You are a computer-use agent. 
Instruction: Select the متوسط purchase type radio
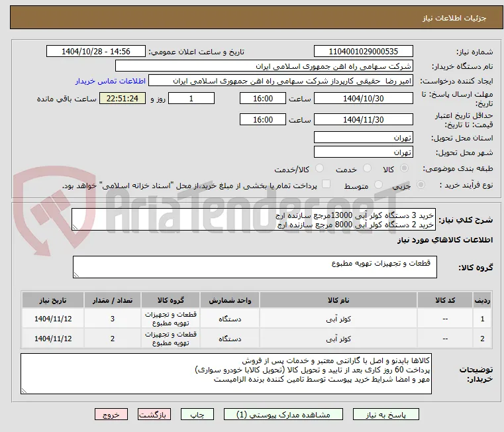tap(378, 185)
